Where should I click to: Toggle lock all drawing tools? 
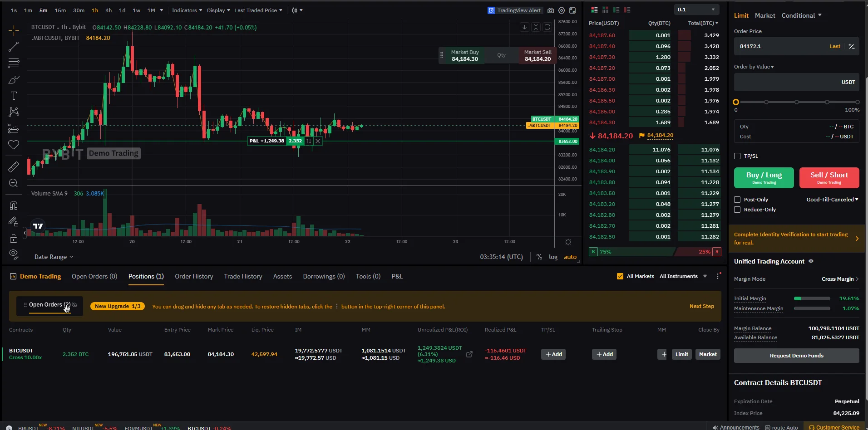tap(14, 238)
